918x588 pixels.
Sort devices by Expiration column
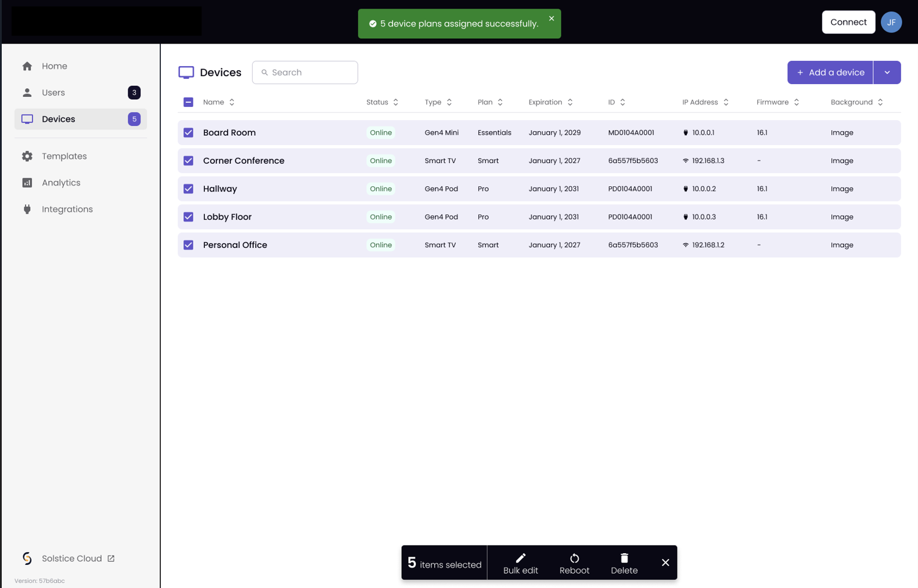pyautogui.click(x=550, y=102)
